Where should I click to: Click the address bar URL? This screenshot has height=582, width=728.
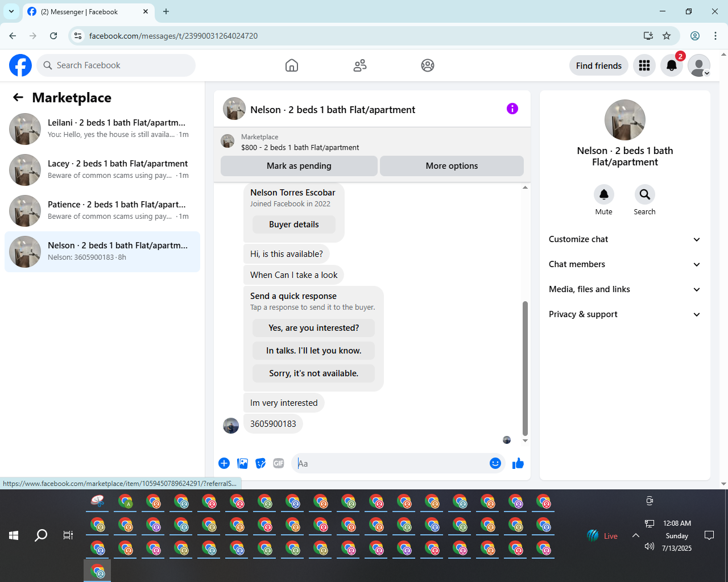(173, 36)
